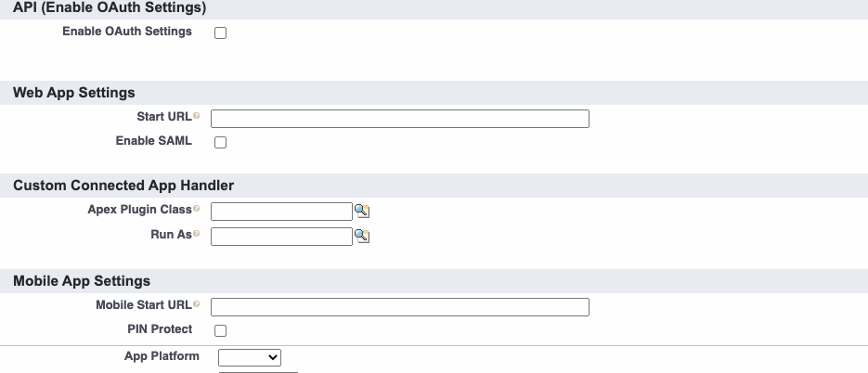Click the PIN Protect label text
868x373 pixels.
pos(160,329)
